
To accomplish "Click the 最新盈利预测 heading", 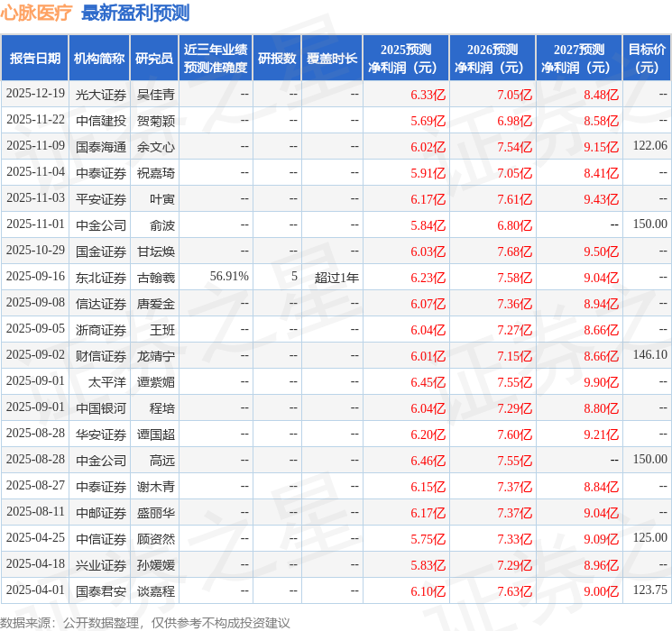I will pos(135,13).
